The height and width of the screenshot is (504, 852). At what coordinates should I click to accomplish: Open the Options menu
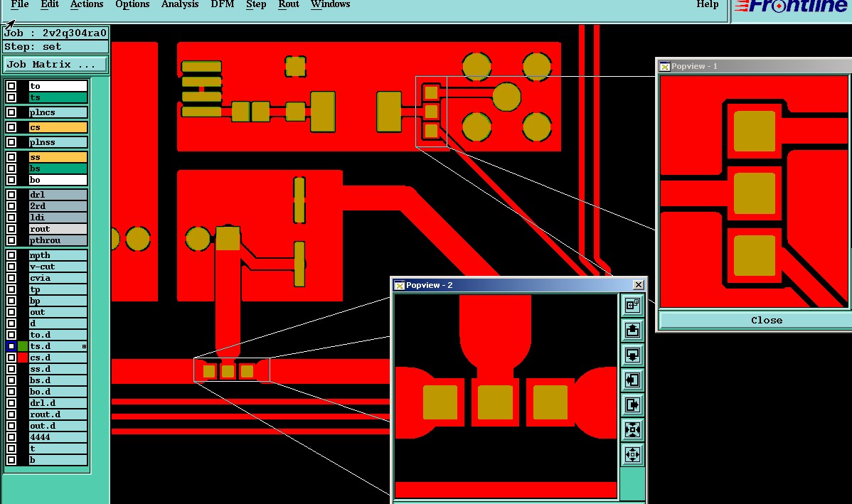(132, 4)
